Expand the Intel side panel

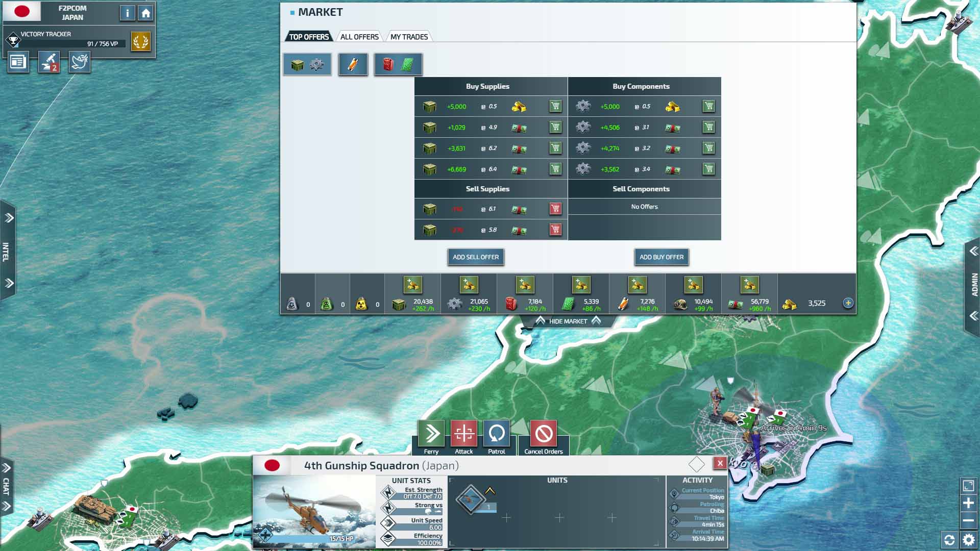click(x=7, y=251)
